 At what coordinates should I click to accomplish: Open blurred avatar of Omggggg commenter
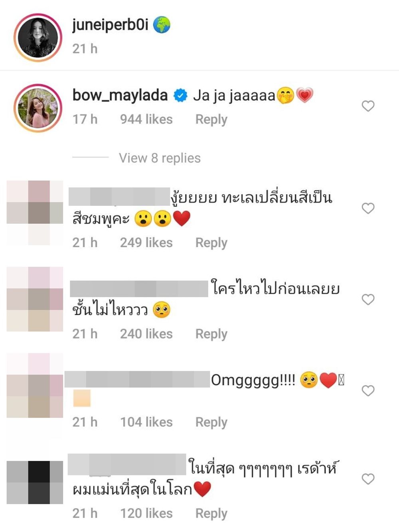pos(35,386)
